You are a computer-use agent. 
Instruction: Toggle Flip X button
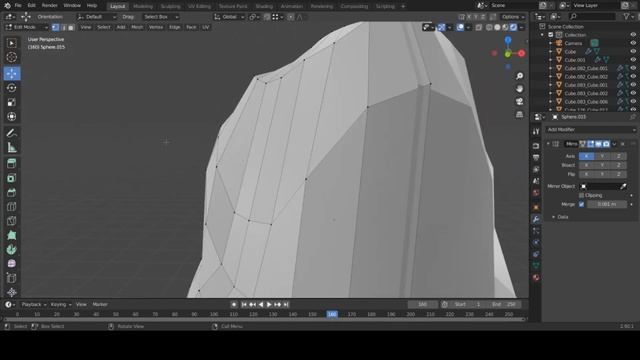pyautogui.click(x=586, y=174)
